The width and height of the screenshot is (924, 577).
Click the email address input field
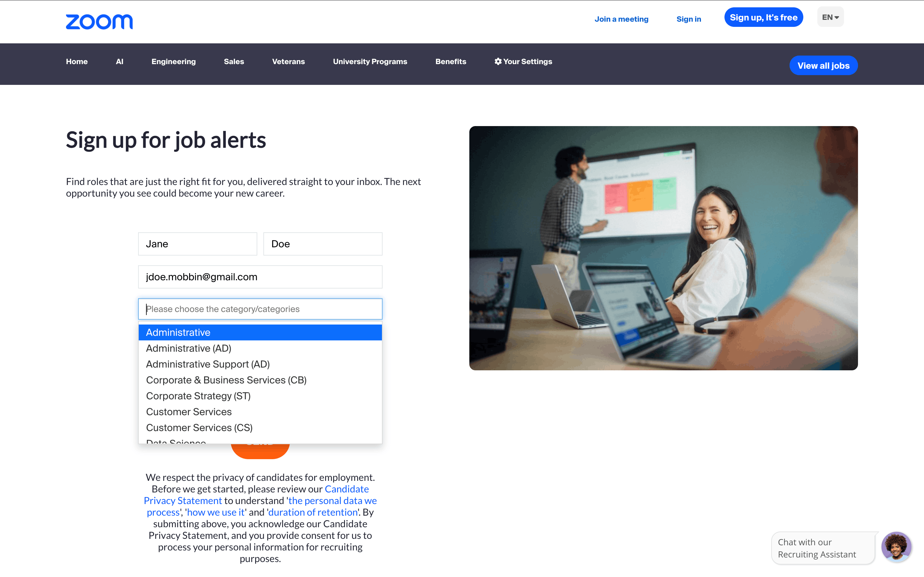click(x=260, y=277)
